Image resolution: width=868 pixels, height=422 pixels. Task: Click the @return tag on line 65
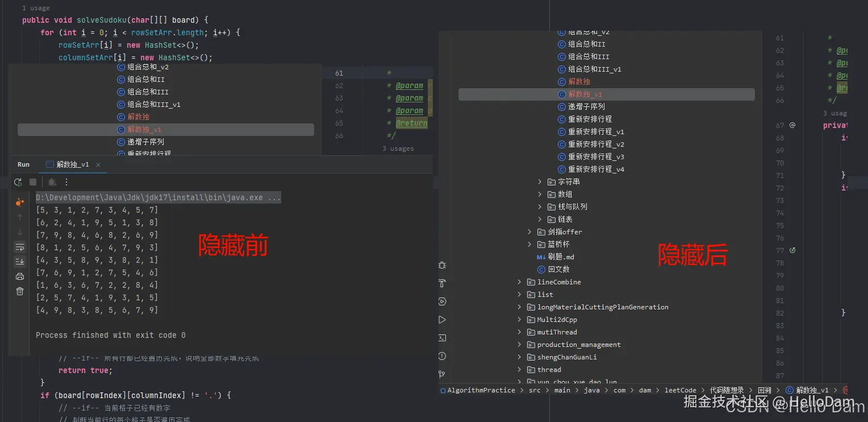tap(411, 123)
